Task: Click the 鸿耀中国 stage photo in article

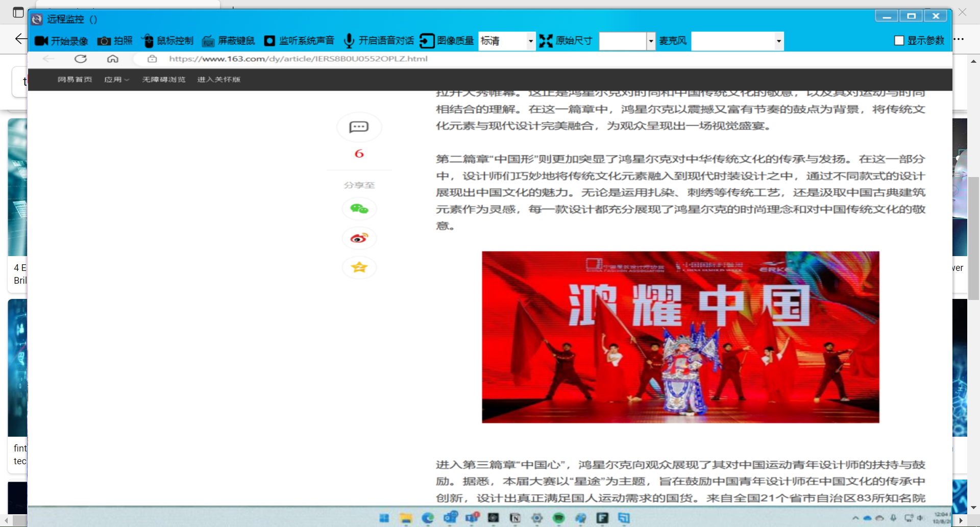Action: 680,337
